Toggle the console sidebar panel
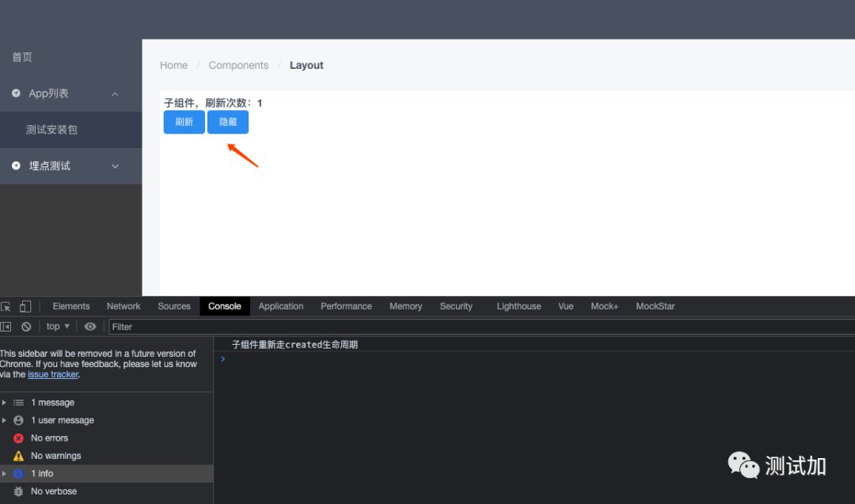855x504 pixels. [6, 327]
